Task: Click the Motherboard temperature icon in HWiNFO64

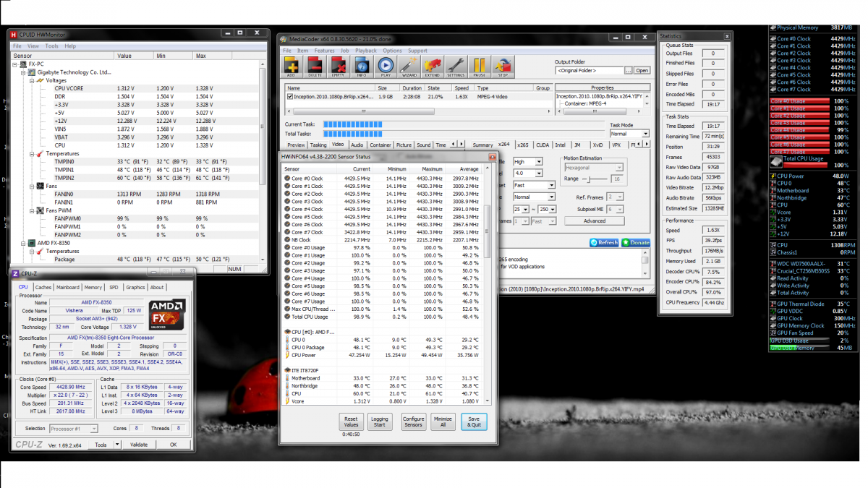Action: 288,378
